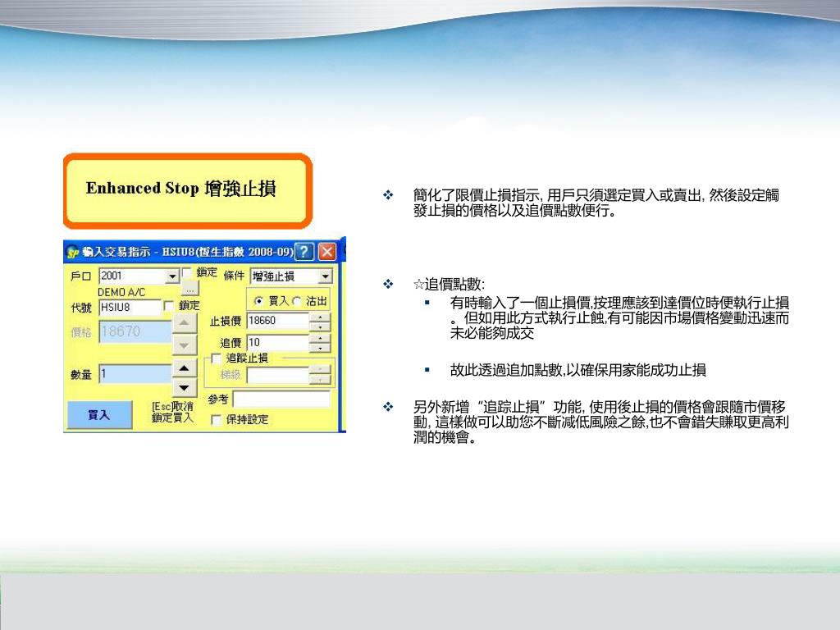Click the SP logo icon in dialog title bar
Image resolution: width=840 pixels, height=630 pixels.
(x=73, y=252)
